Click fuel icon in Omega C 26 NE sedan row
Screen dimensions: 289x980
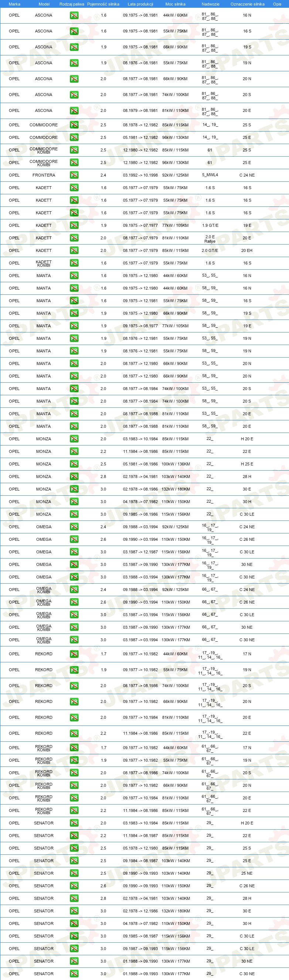click(x=74, y=539)
